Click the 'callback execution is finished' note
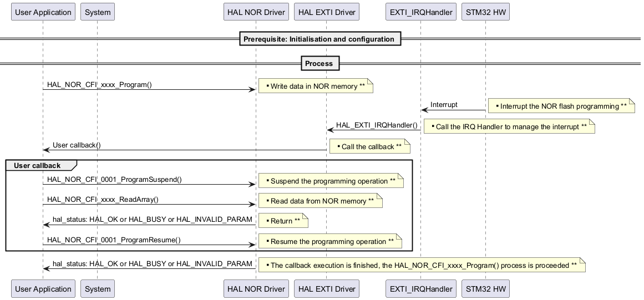The image size is (644, 300). (x=422, y=265)
